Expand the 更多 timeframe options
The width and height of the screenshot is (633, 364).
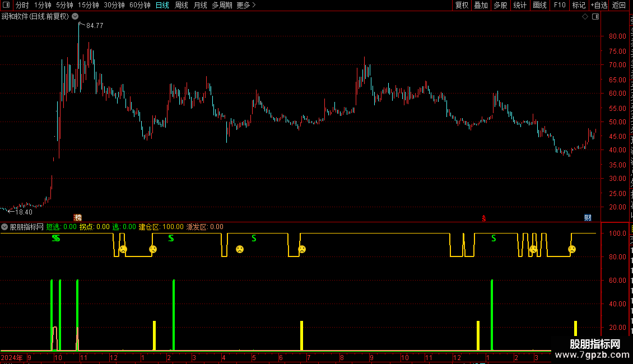point(246,5)
